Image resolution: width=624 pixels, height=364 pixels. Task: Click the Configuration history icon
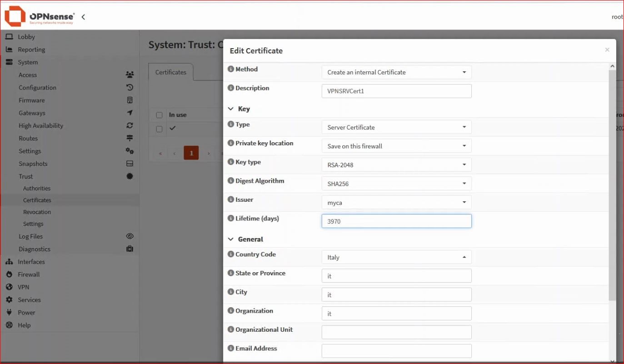point(130,88)
